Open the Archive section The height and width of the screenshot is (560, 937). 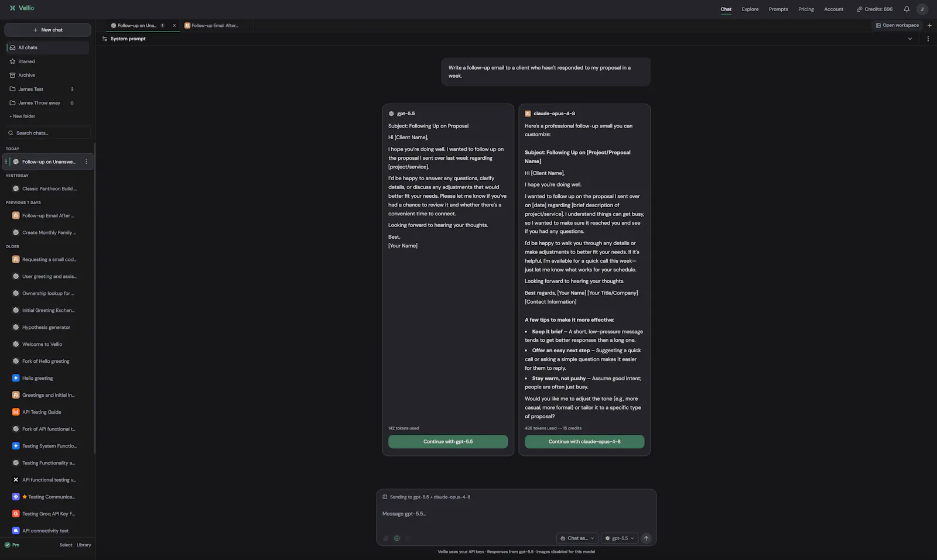coord(47,75)
